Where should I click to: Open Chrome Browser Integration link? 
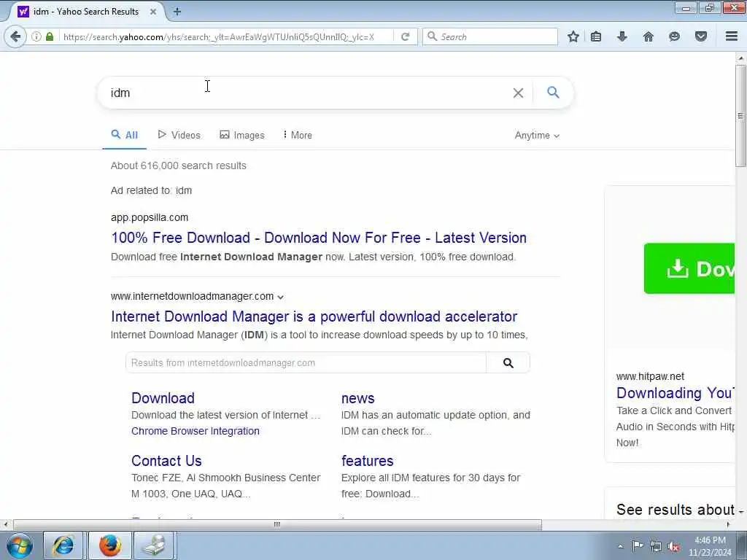coord(196,431)
